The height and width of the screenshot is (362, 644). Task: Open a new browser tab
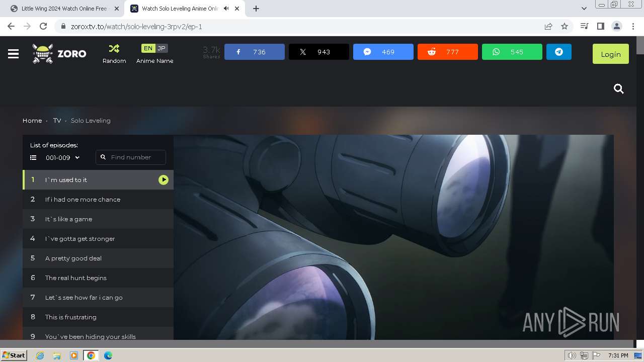(256, 9)
